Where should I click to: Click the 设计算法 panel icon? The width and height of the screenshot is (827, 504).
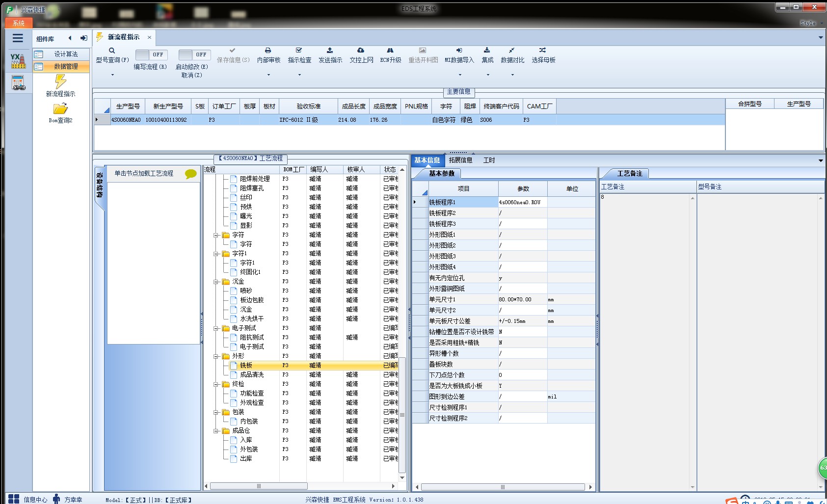[x=39, y=54]
